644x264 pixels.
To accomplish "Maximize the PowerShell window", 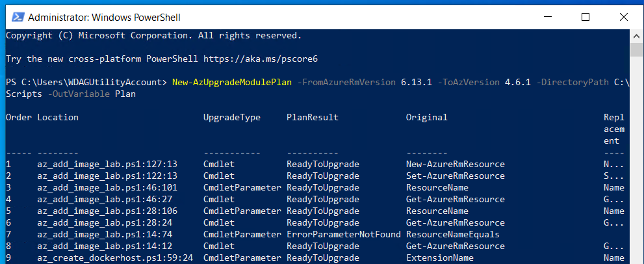I will pos(586,16).
